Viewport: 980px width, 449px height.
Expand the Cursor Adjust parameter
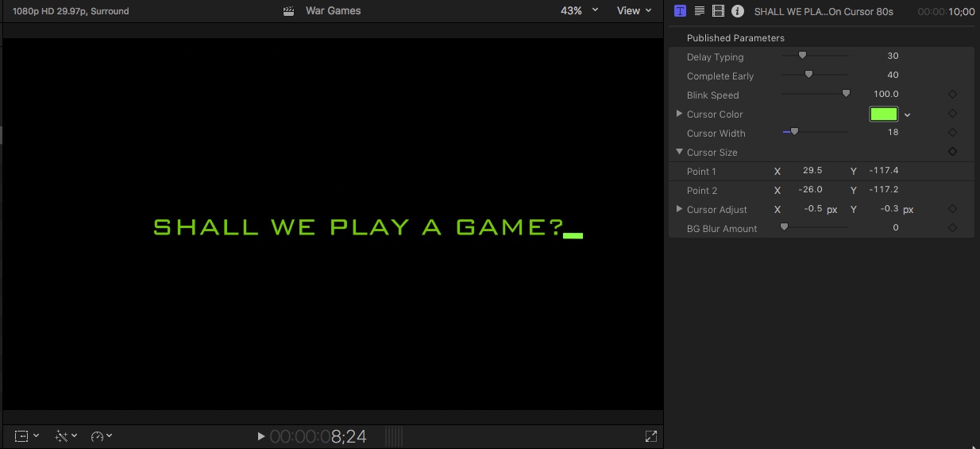tap(679, 209)
